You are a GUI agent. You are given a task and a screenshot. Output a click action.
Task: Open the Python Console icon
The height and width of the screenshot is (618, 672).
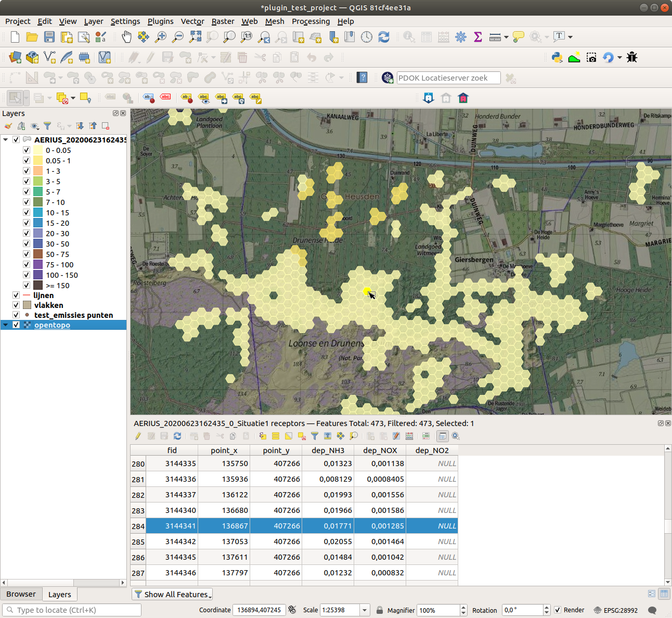[557, 57]
